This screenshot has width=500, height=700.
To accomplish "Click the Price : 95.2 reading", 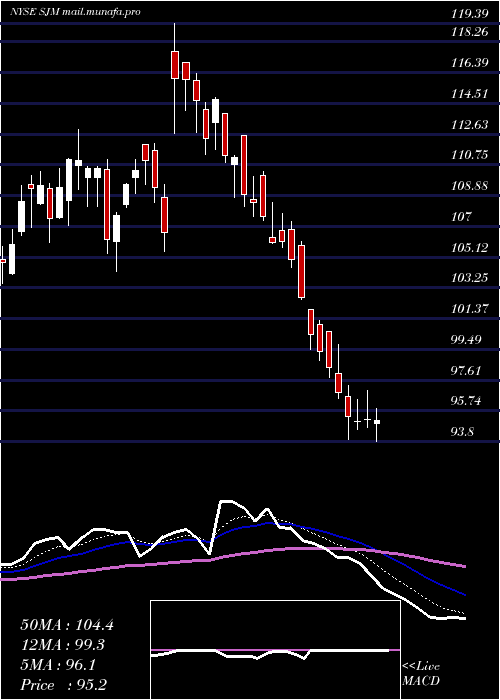I will pyautogui.click(x=63, y=685).
